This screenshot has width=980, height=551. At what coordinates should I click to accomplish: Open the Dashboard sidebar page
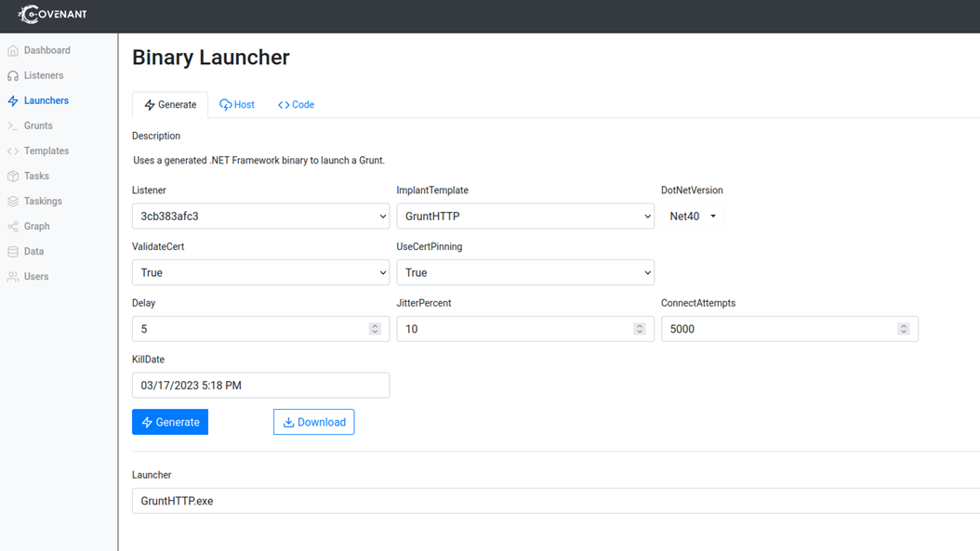[x=44, y=49]
